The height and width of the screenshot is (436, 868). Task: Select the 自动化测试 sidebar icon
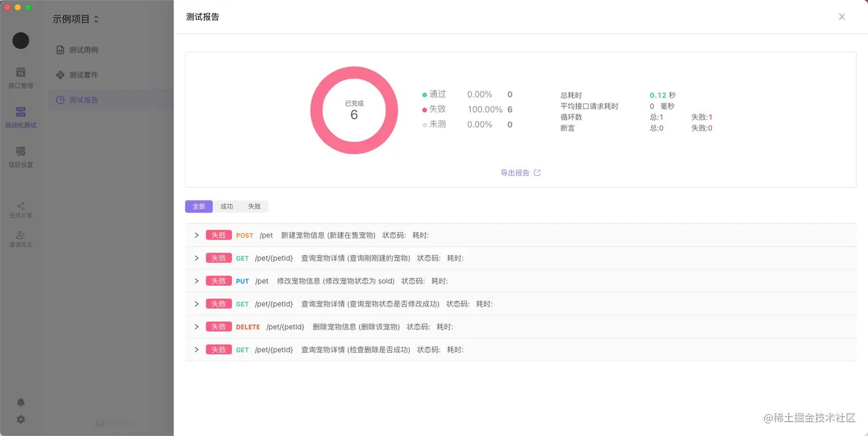[21, 115]
